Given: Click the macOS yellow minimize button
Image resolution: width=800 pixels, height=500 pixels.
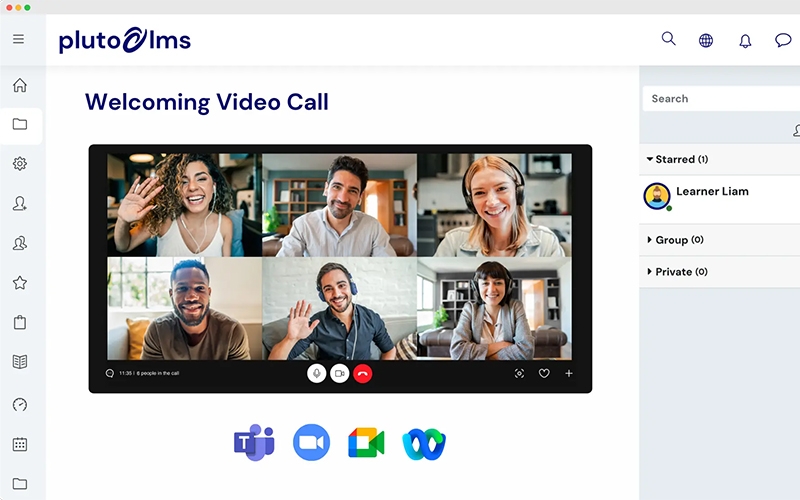Looking at the screenshot, I should point(18,8).
